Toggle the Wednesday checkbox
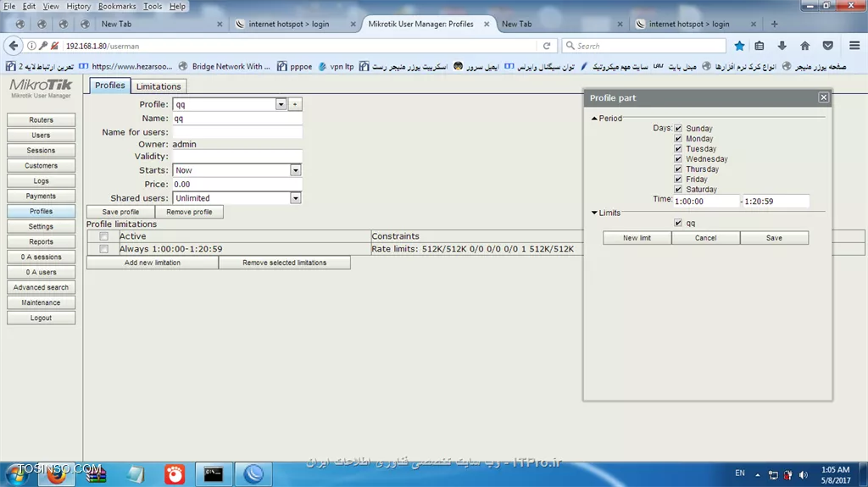Screen dimensions: 868x487 tap(678, 159)
